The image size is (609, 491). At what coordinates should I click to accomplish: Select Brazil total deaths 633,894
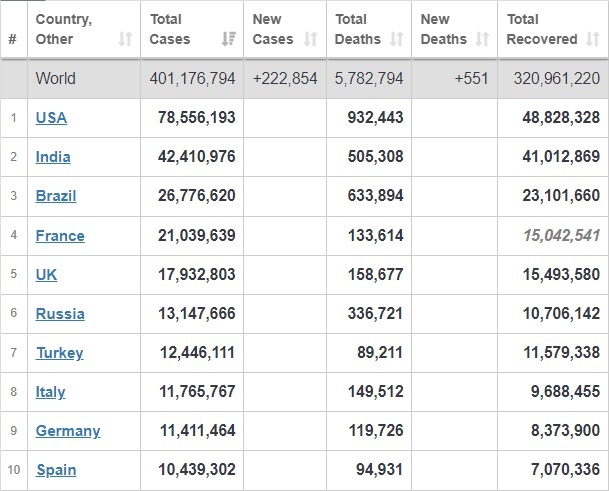[x=376, y=195]
